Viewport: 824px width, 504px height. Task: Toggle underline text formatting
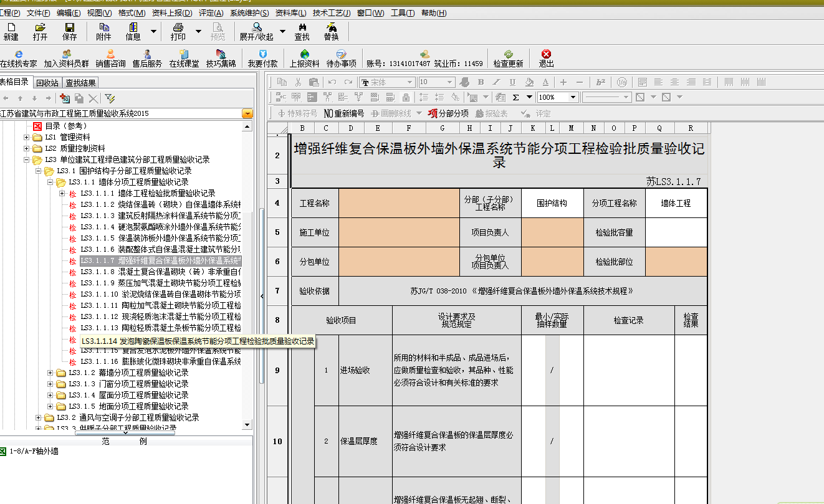pyautogui.click(x=512, y=82)
